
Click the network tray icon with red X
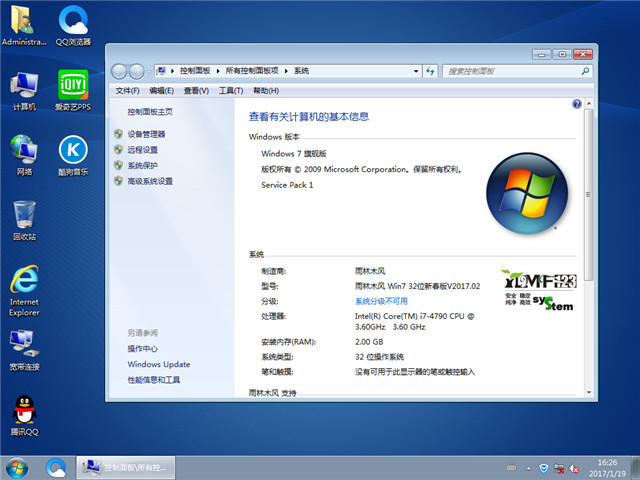559,468
